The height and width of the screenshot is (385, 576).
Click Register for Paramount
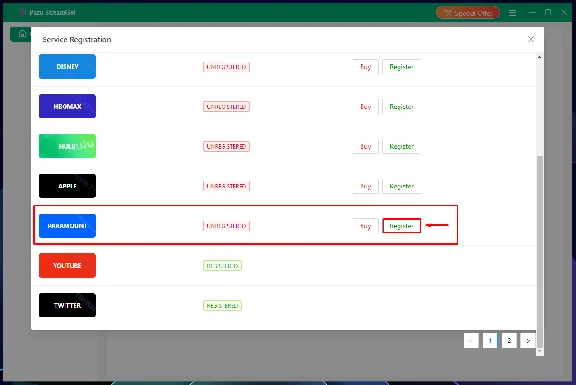pyautogui.click(x=402, y=226)
